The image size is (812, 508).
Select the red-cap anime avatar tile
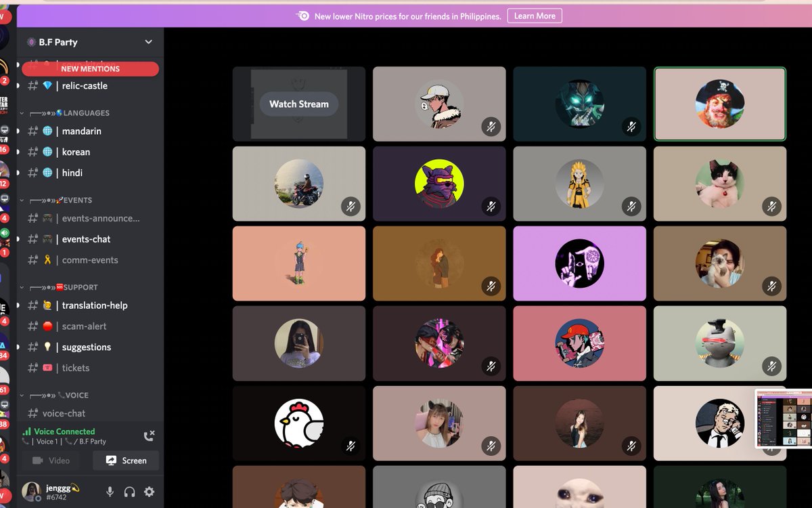click(x=580, y=343)
